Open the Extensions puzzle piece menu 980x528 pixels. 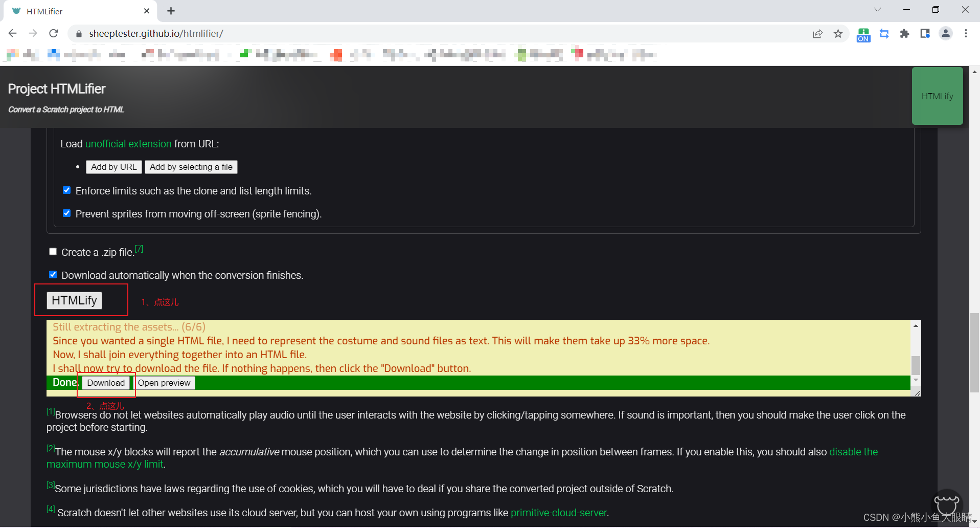point(904,34)
